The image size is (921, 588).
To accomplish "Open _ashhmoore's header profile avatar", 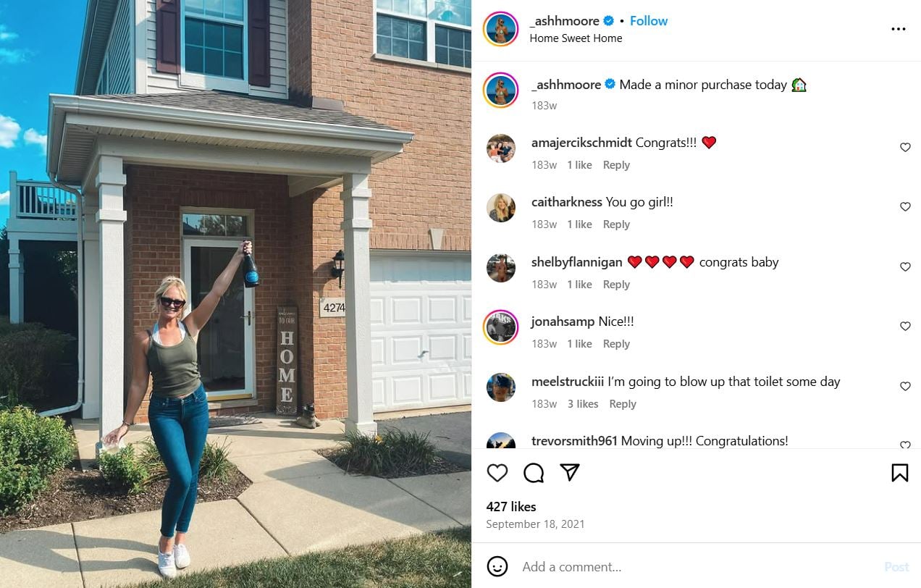I will [x=501, y=29].
